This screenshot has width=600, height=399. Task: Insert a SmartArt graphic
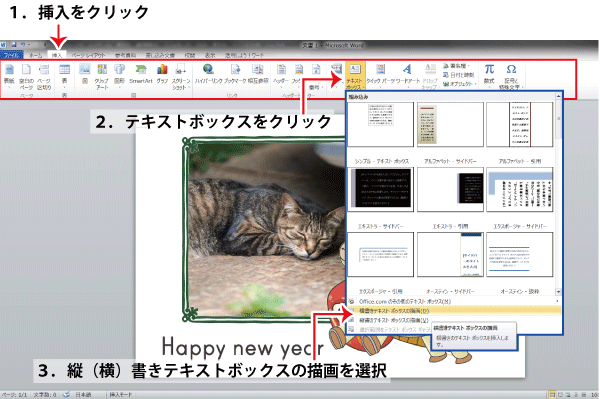141,73
